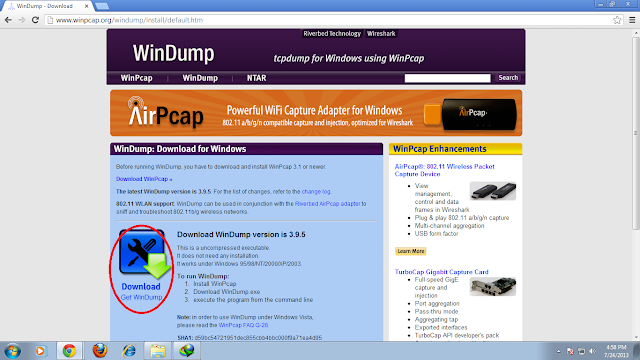Screen dimensions: 640x360
Task: Open Chrome menu hamburger icon
Action: coord(632,20)
